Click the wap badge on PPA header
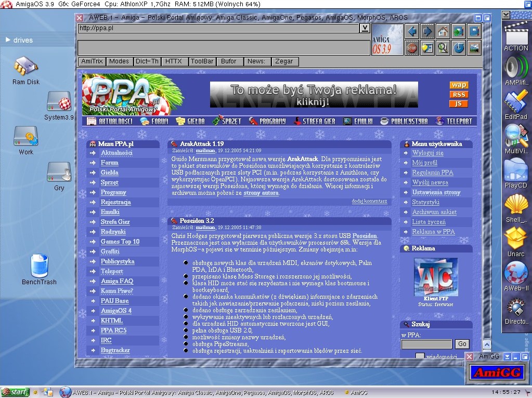 point(459,85)
